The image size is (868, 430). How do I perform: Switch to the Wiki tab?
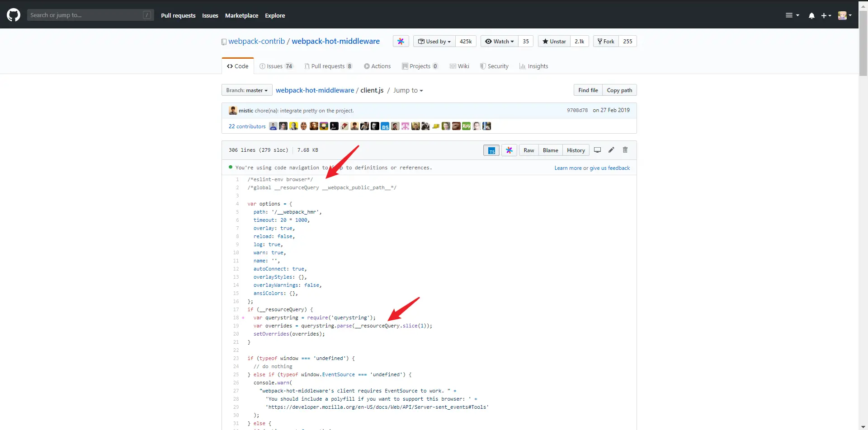[x=459, y=66]
